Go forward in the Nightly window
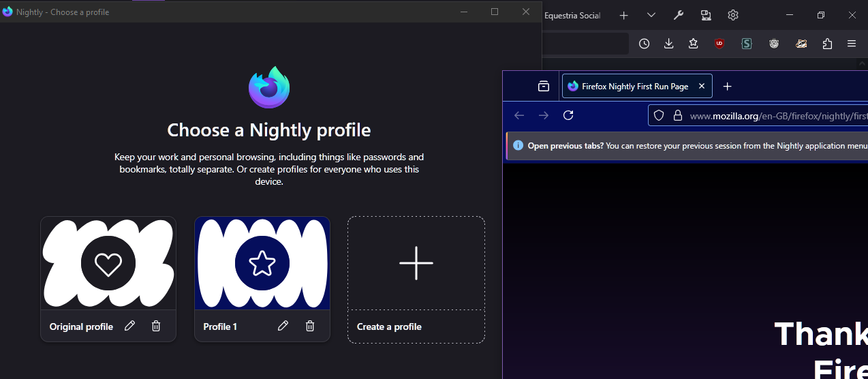This screenshot has height=379, width=868. click(544, 115)
